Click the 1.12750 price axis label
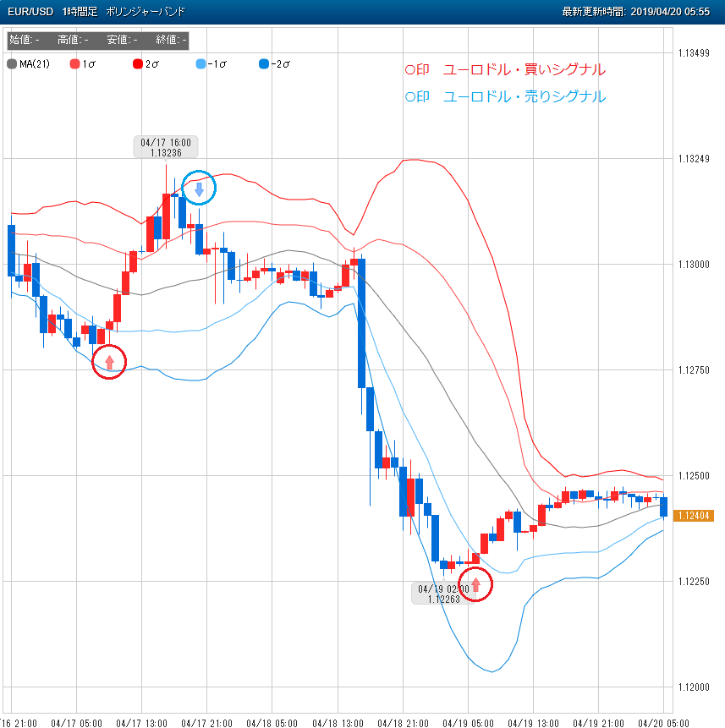725x728 pixels. 694,370
